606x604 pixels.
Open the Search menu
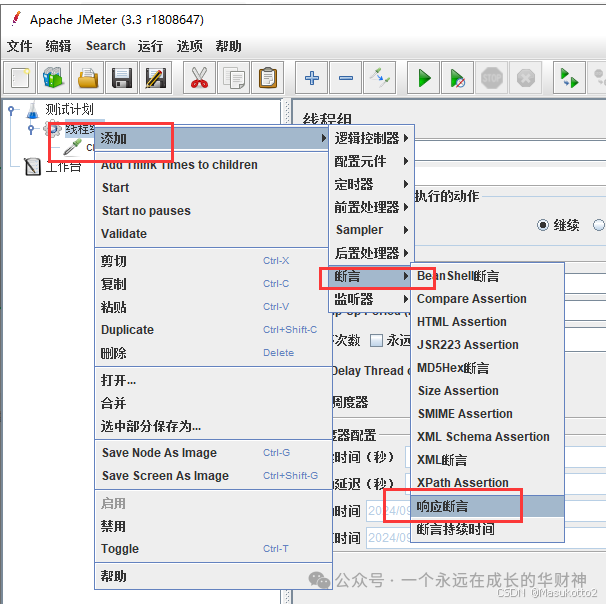coord(106,46)
